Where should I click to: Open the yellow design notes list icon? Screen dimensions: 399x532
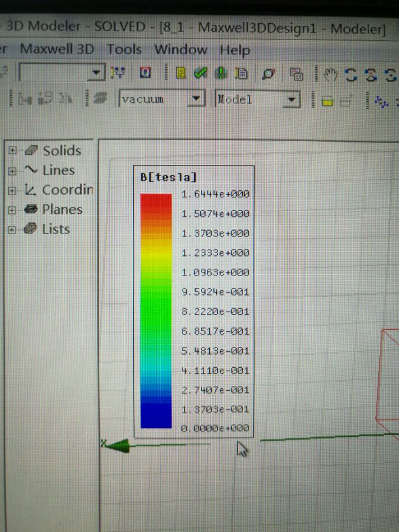[181, 73]
